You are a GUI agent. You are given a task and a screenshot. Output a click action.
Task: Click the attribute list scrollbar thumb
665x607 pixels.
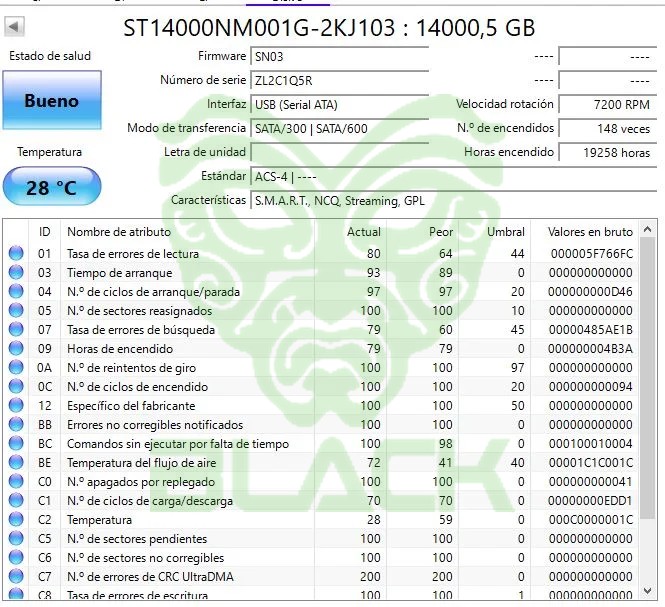(x=647, y=378)
